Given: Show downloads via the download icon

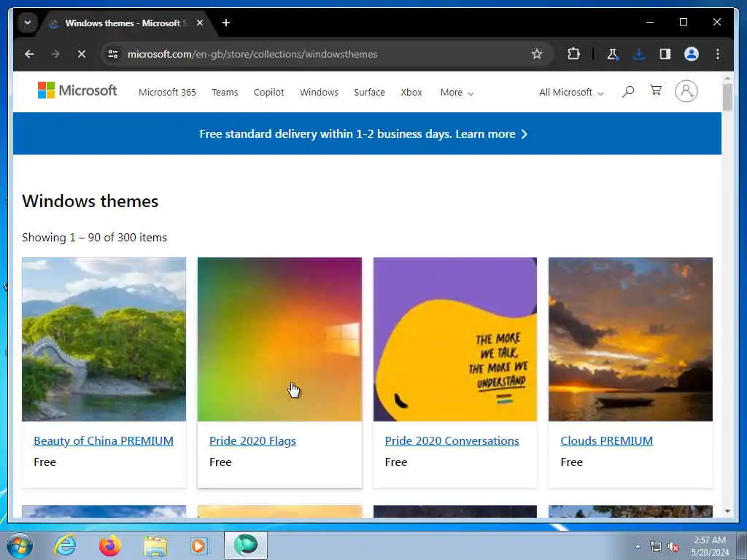Looking at the screenshot, I should click(639, 54).
